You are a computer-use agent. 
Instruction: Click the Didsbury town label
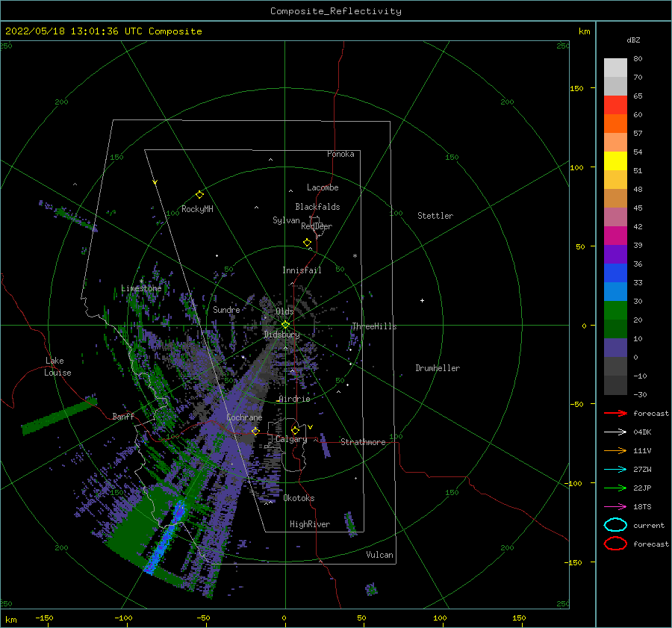282,335
